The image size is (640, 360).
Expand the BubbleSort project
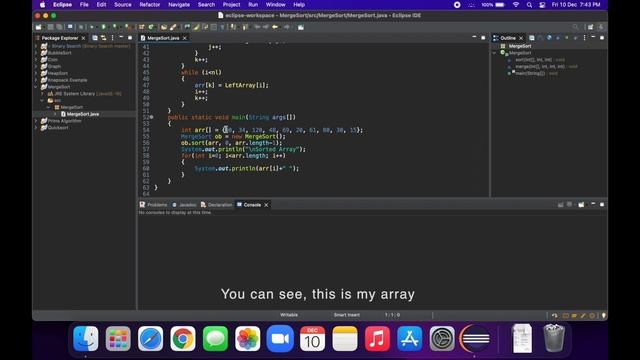(x=36, y=53)
